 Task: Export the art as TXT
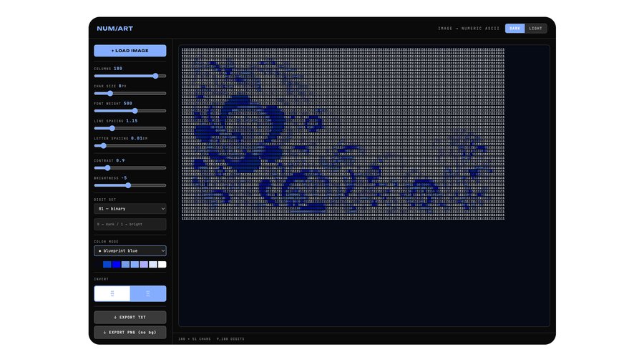pos(130,317)
